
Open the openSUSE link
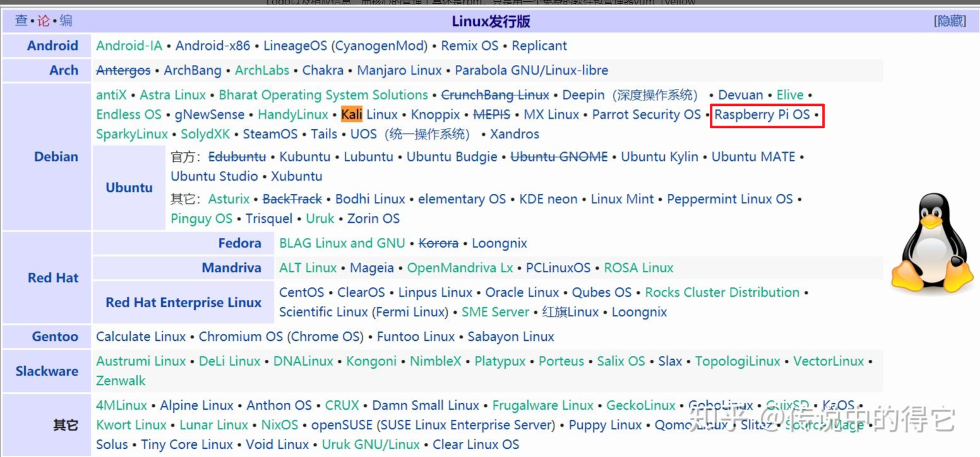tap(343, 425)
